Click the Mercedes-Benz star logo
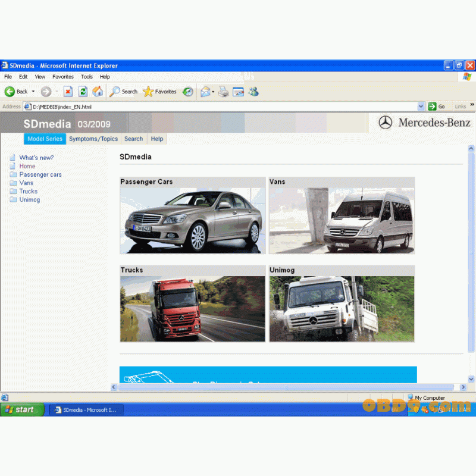This screenshot has height=476, width=476. (x=385, y=123)
